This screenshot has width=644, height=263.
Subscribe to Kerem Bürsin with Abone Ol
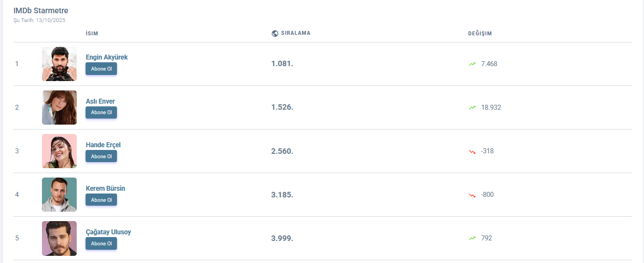coord(102,200)
